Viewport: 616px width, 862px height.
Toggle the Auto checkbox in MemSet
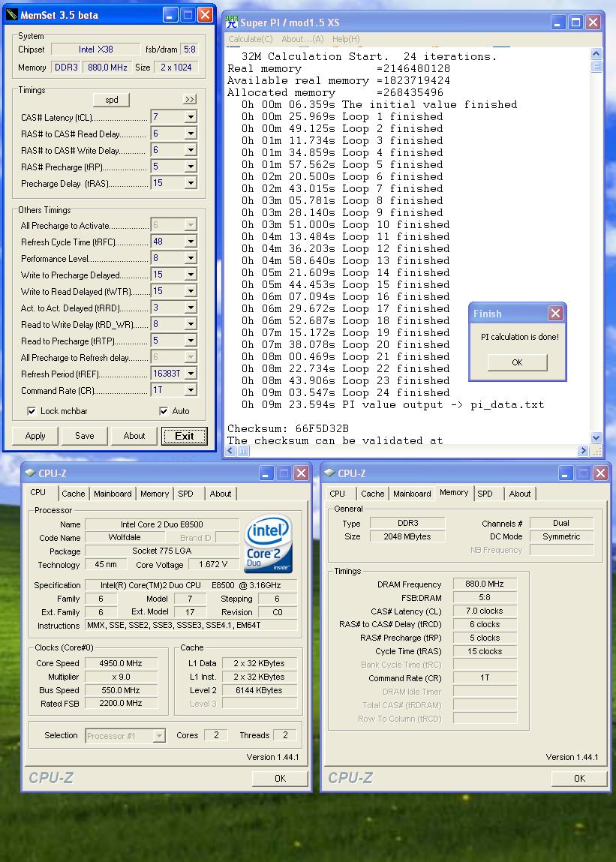(164, 410)
